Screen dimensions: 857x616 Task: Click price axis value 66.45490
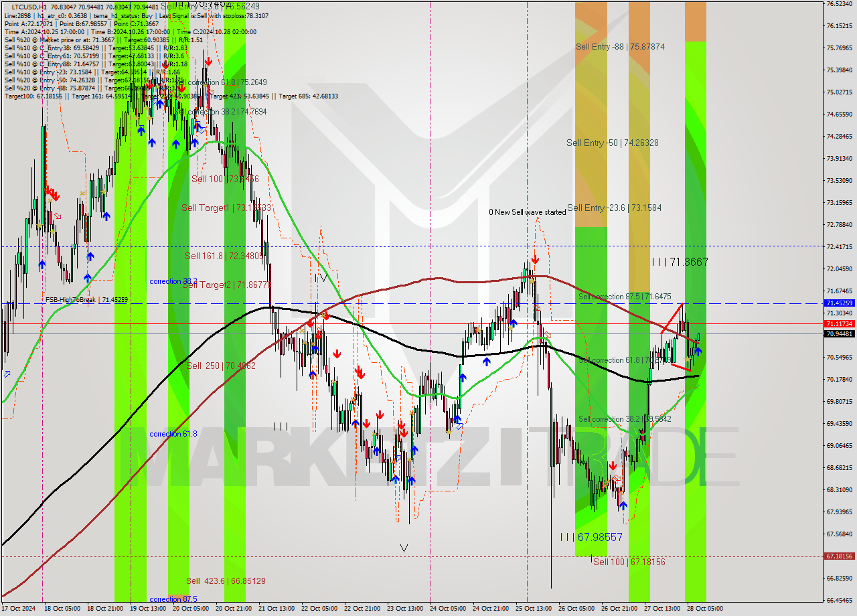pyautogui.click(x=839, y=601)
